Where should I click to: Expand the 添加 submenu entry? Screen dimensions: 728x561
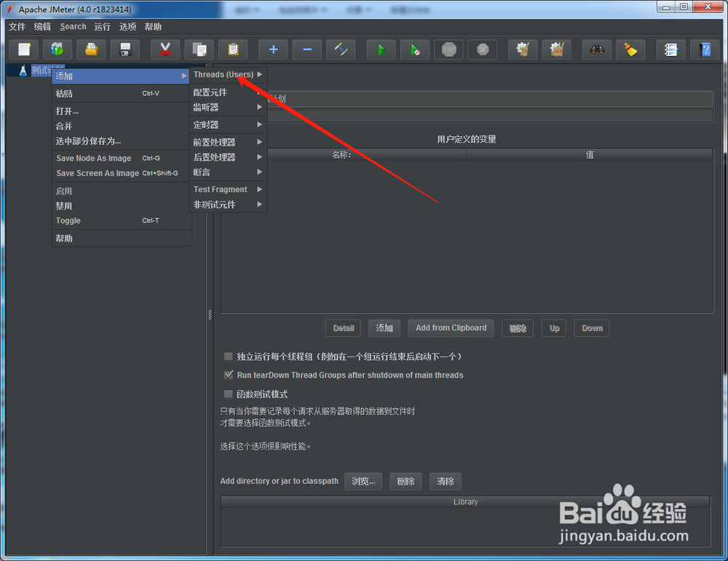[x=121, y=76]
